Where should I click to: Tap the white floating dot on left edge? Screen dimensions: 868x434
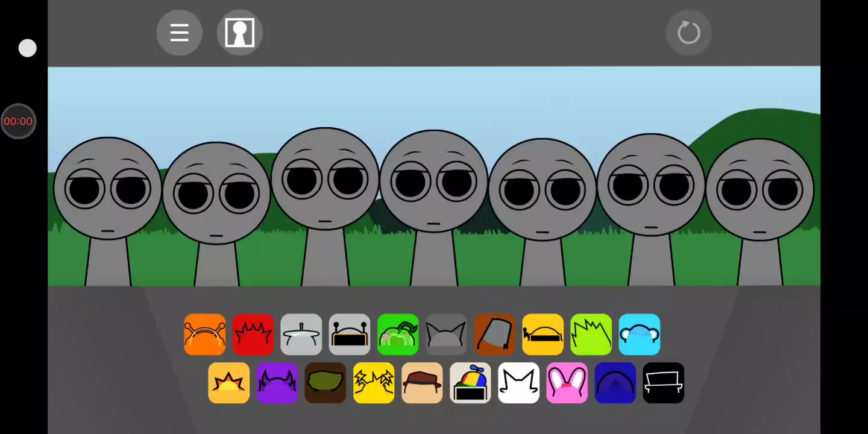(x=27, y=48)
